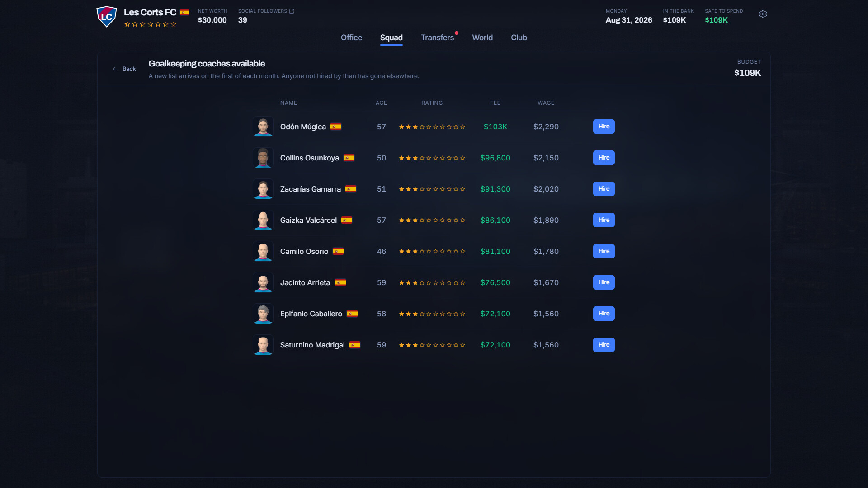This screenshot has height=488, width=868.
Task: Click the Safe to Spend $109K value
Action: click(x=716, y=20)
